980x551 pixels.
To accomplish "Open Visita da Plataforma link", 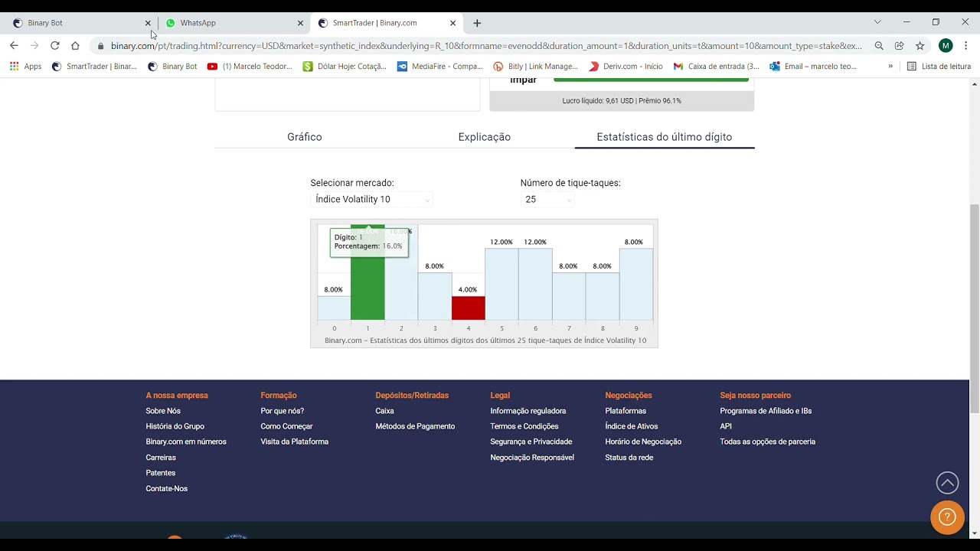I will click(295, 442).
